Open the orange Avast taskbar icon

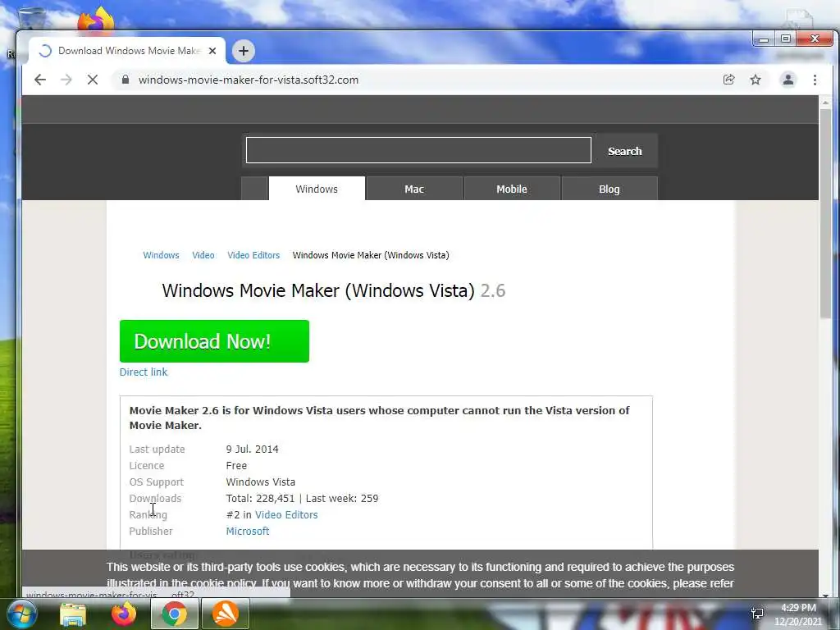click(x=226, y=614)
